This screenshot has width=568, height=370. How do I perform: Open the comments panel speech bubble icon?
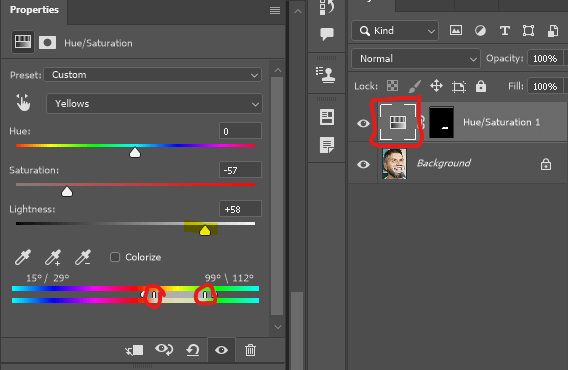coord(327,34)
